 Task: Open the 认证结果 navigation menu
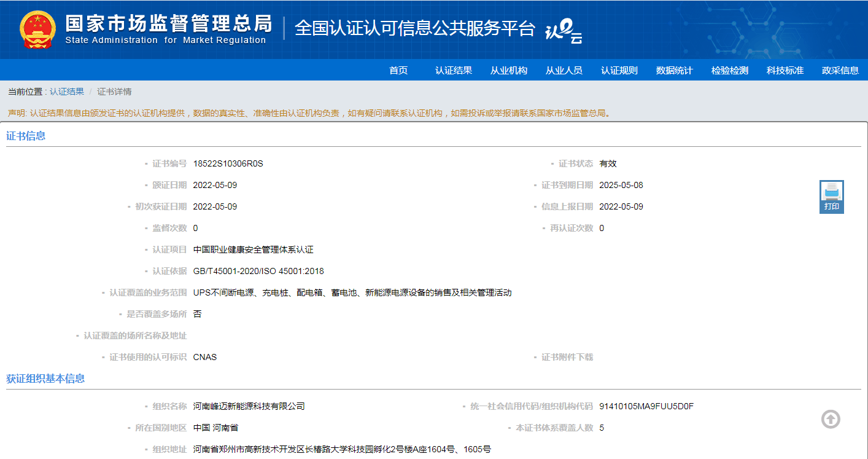[x=454, y=70]
